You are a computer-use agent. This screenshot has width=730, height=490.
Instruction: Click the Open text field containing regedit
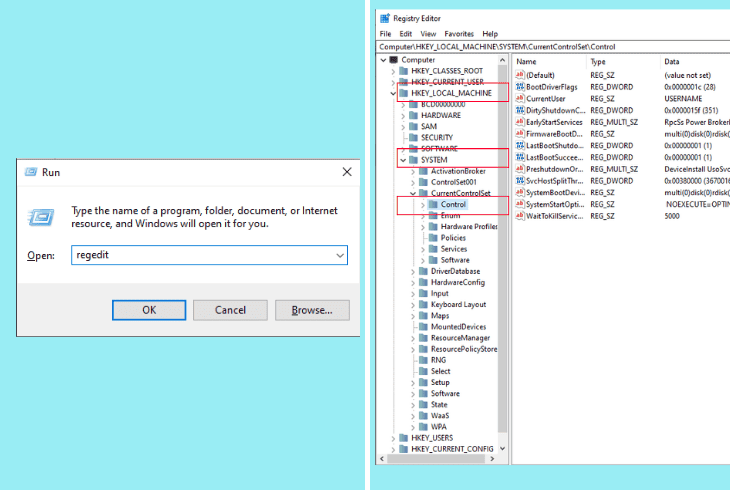coord(210,255)
